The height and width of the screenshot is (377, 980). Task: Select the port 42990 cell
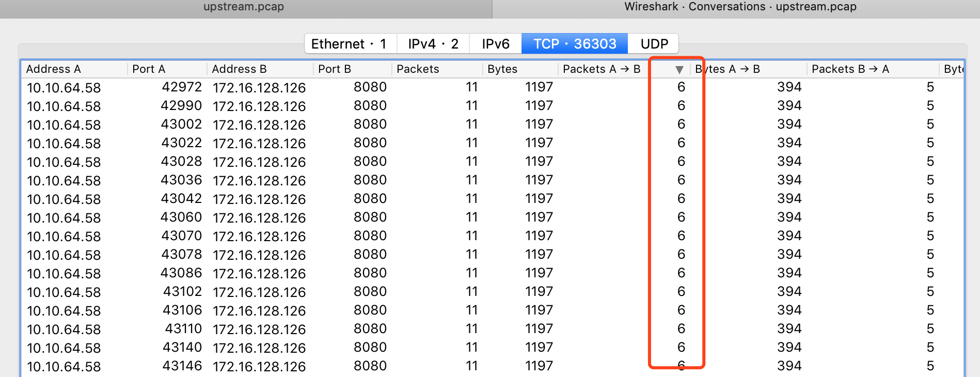(181, 106)
